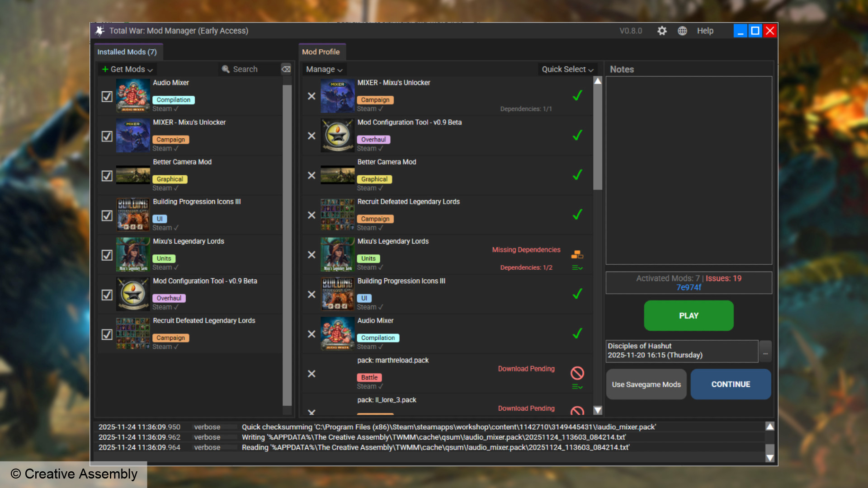Click the Use Savegame Mods button
The image size is (868, 488).
[x=646, y=384]
